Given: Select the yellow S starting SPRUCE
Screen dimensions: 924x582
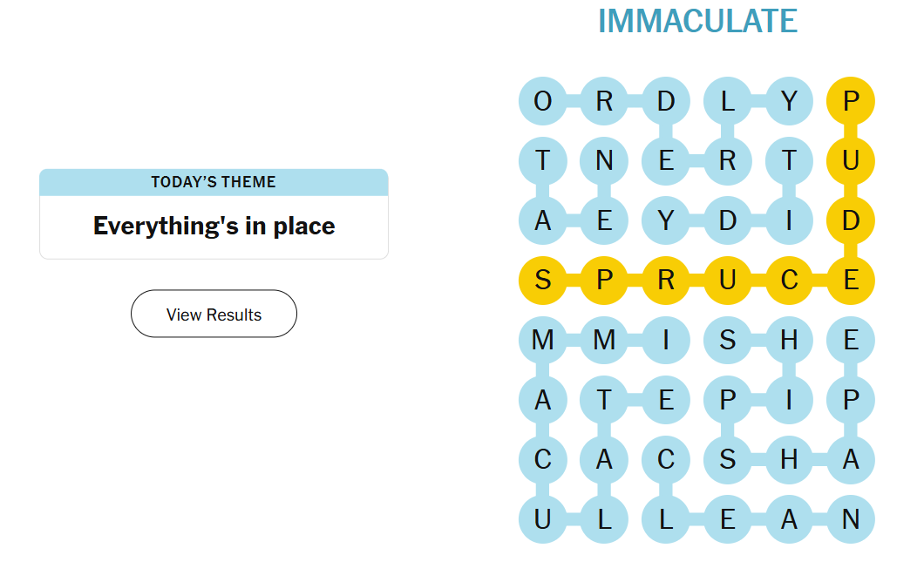Looking at the screenshot, I should tap(542, 281).
